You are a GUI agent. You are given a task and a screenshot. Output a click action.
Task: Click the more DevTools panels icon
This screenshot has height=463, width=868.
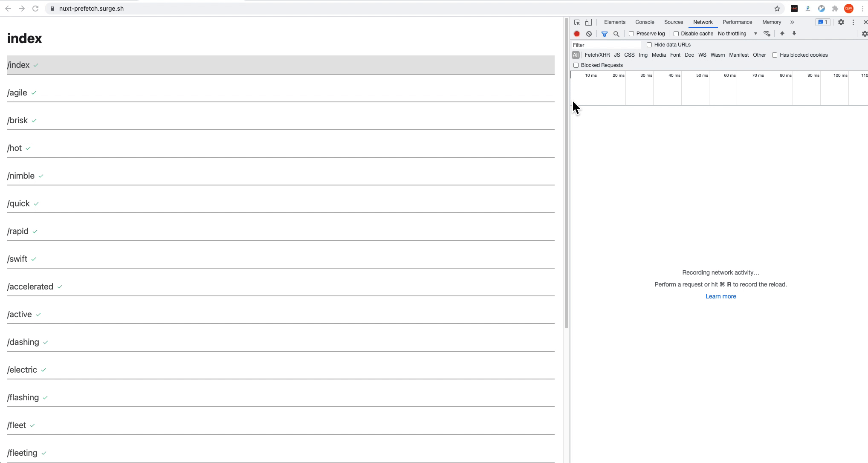(792, 22)
